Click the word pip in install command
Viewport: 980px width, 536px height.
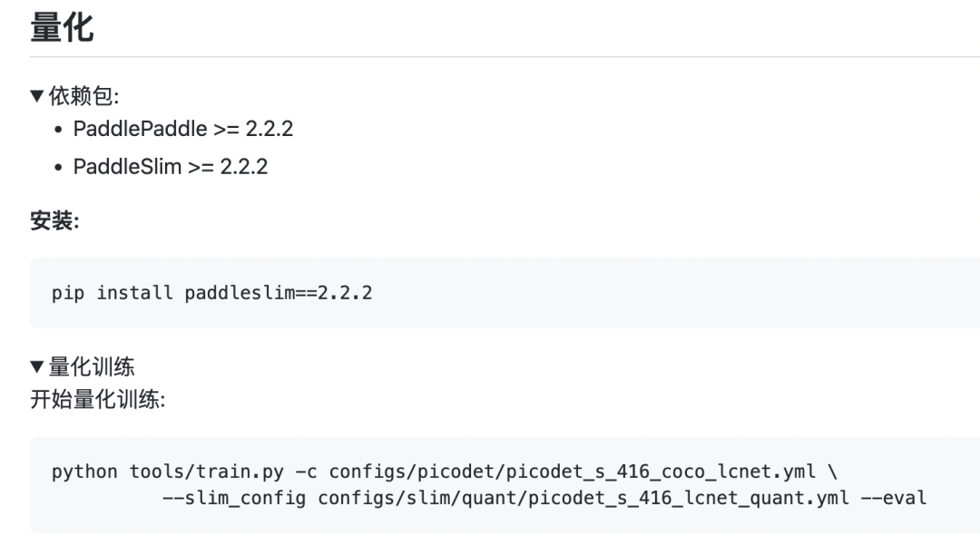pyautogui.click(x=67, y=293)
